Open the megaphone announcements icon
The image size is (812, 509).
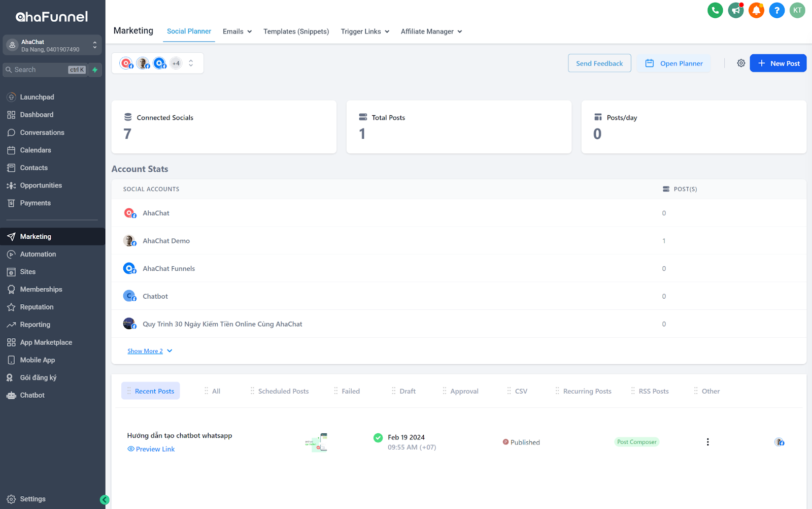[736, 10]
